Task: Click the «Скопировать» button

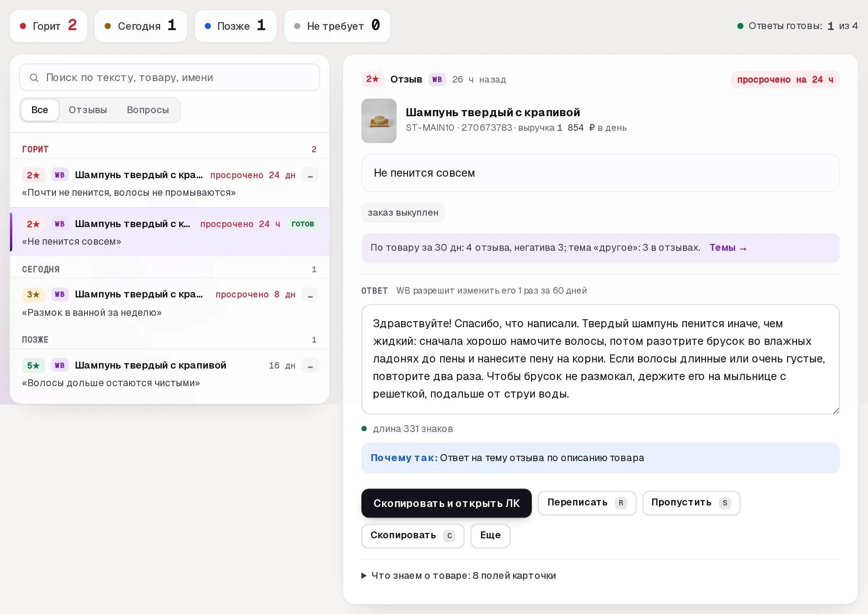Action: pyautogui.click(x=413, y=536)
